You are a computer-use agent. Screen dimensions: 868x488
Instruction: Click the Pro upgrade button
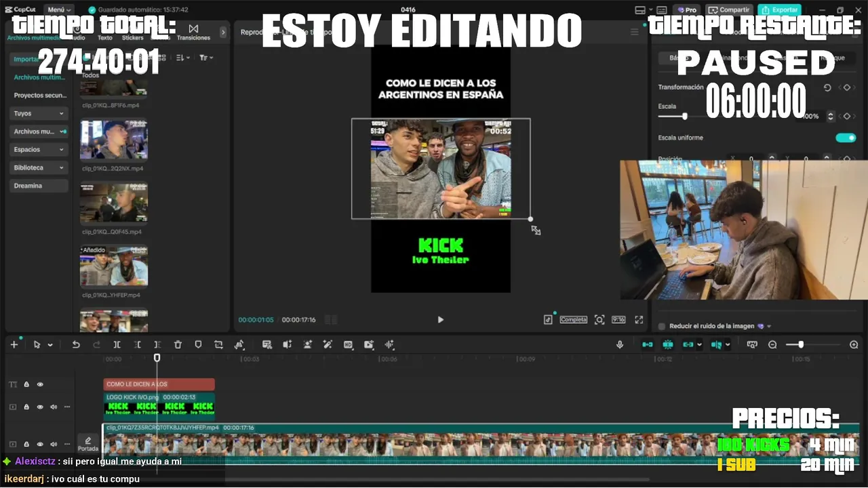tap(686, 9)
